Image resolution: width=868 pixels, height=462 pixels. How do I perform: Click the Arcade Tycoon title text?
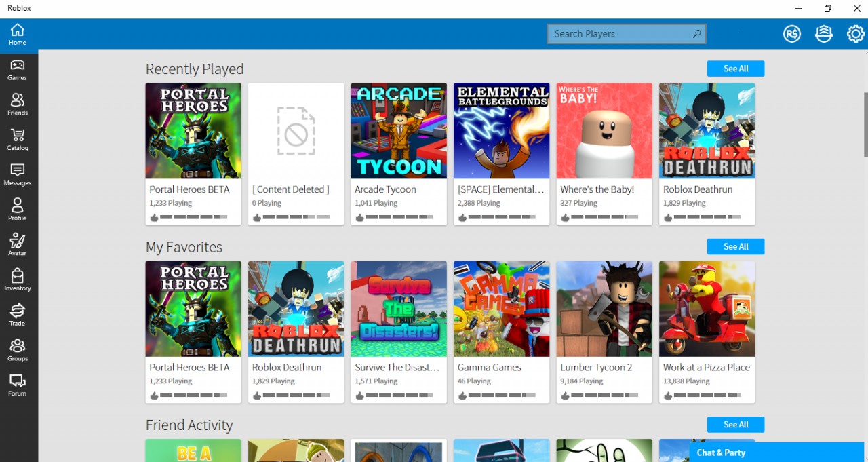[385, 189]
